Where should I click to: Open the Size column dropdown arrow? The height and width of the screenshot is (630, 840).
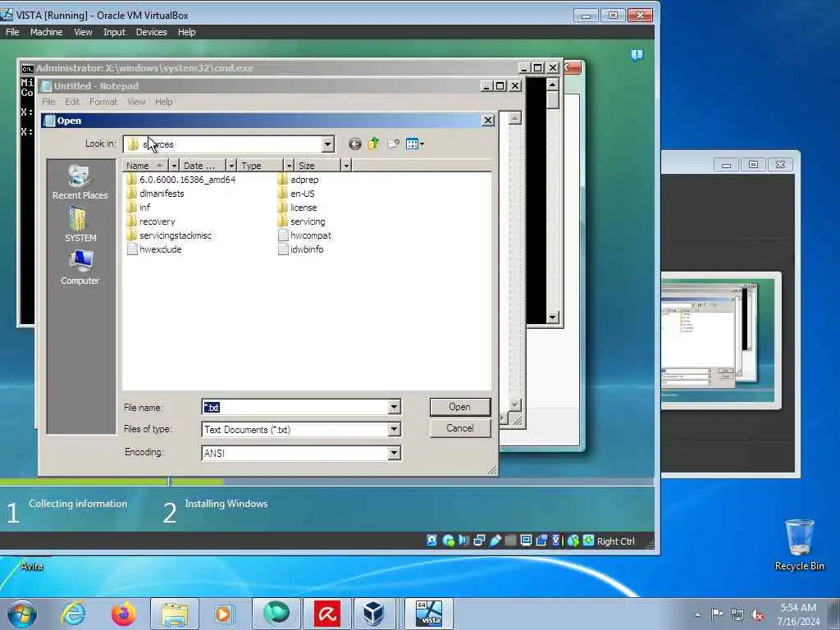(346, 166)
